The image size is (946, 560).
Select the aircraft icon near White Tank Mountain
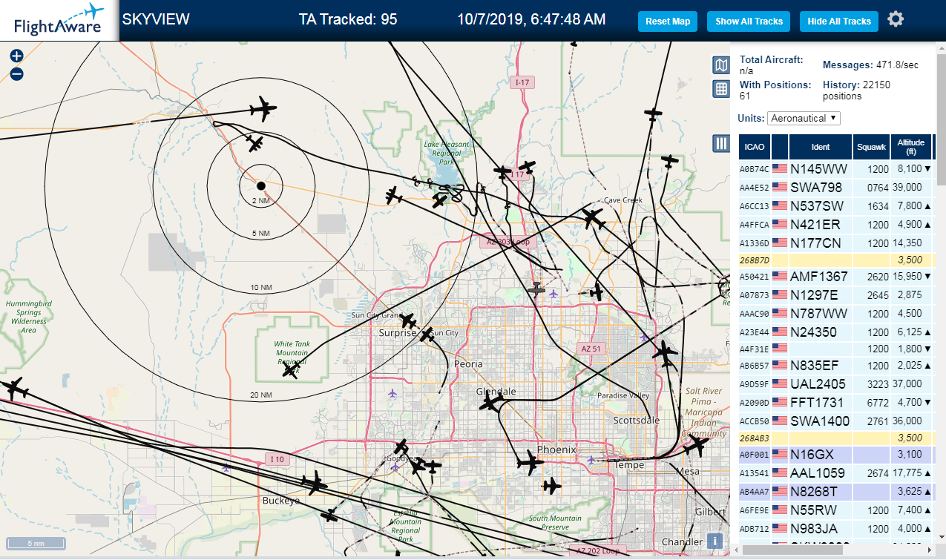click(291, 370)
